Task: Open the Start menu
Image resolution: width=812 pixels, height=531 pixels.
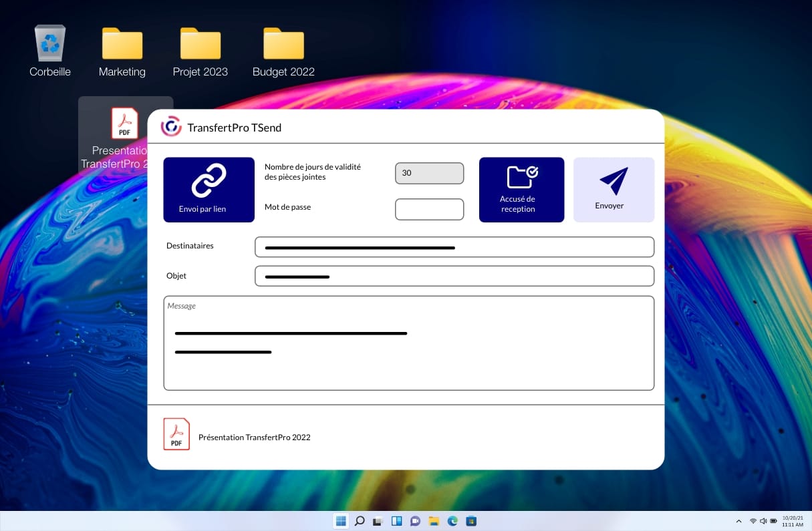Action: [x=341, y=521]
